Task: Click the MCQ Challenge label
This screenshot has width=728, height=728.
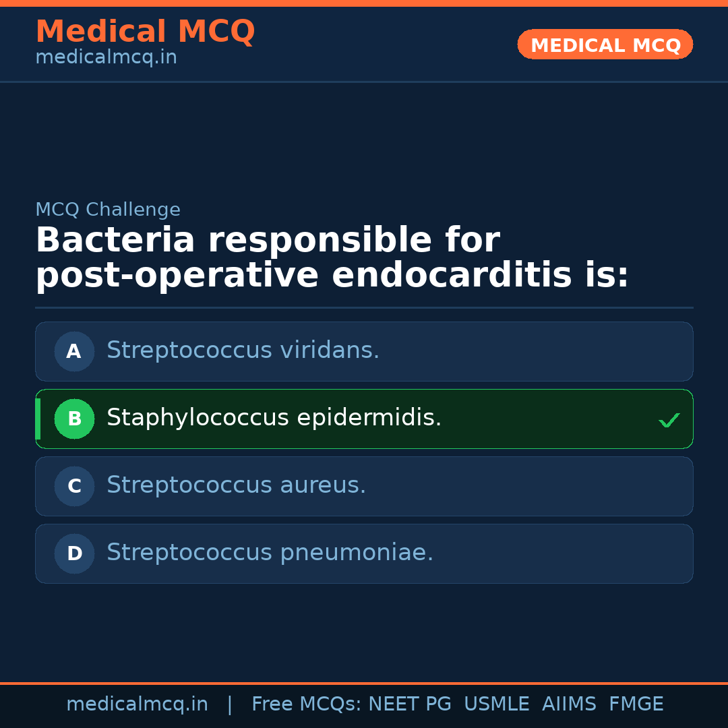Action: point(108,210)
